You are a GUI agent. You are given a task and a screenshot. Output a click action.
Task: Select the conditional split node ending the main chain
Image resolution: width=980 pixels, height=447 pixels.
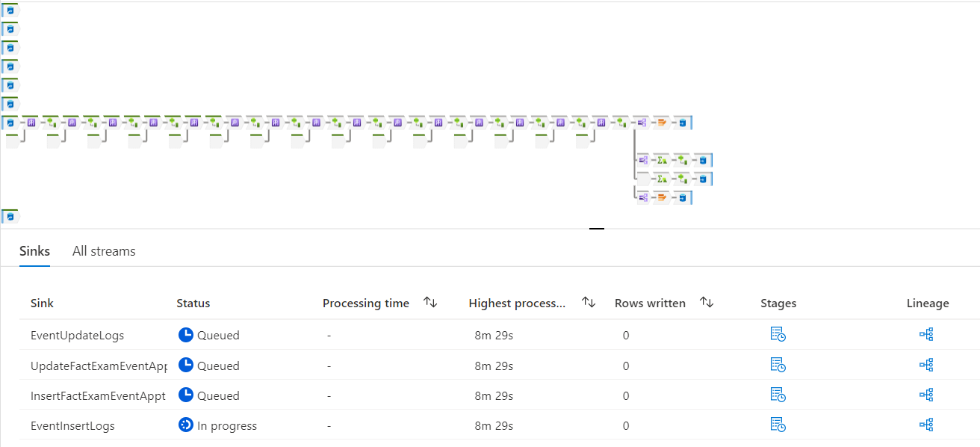(x=642, y=123)
